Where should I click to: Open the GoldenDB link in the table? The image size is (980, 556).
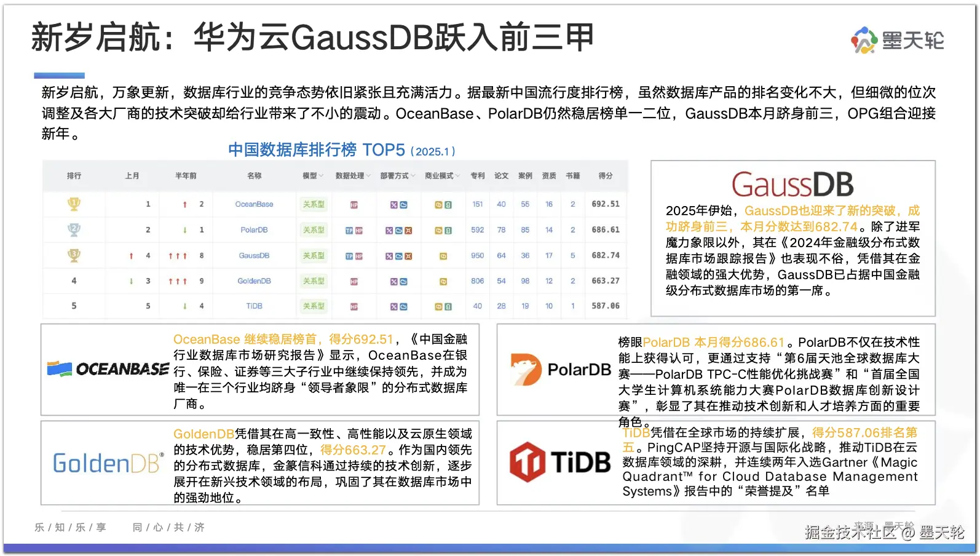(254, 281)
